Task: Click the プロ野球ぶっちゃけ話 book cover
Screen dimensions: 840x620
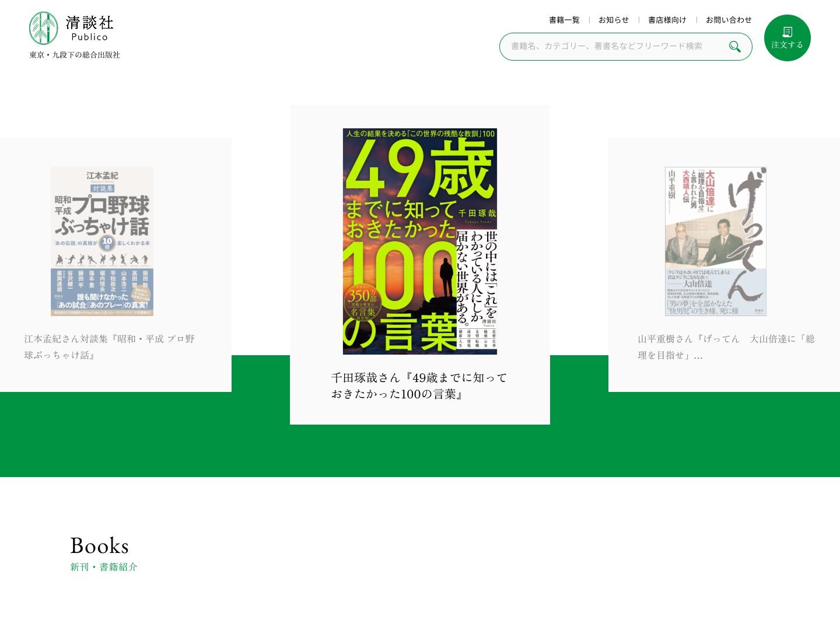Action: [x=102, y=241]
